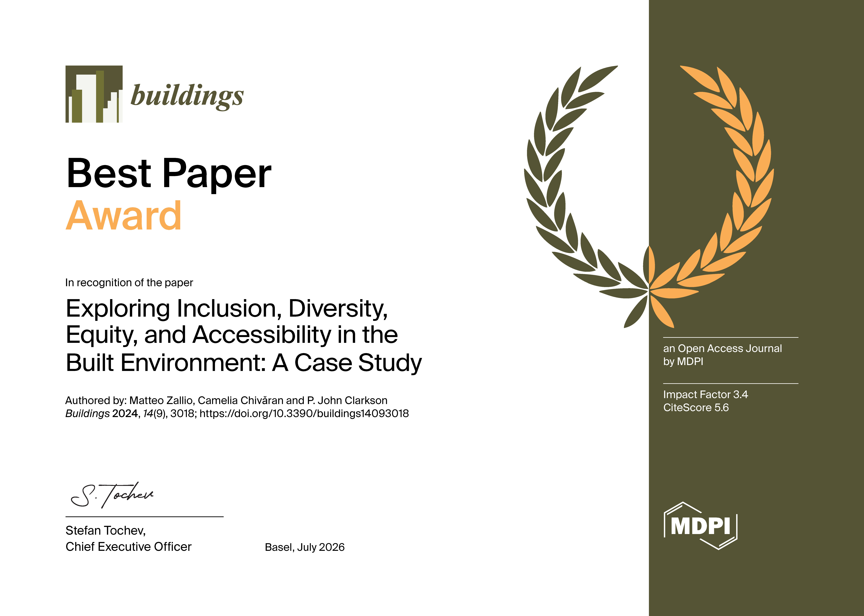The height and width of the screenshot is (616, 864).
Task: Click the S. Tochev handwritten signature
Action: [112, 495]
